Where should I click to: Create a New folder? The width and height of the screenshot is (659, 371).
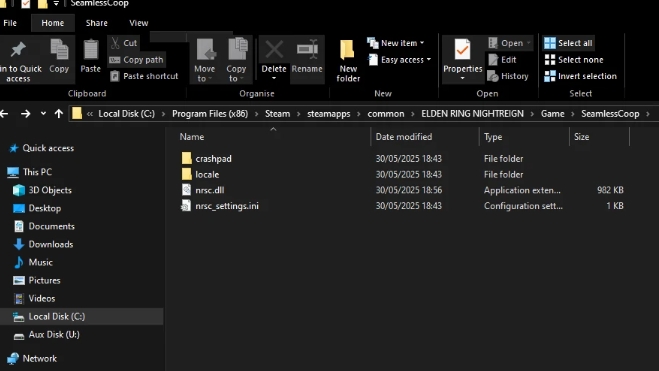click(x=348, y=60)
